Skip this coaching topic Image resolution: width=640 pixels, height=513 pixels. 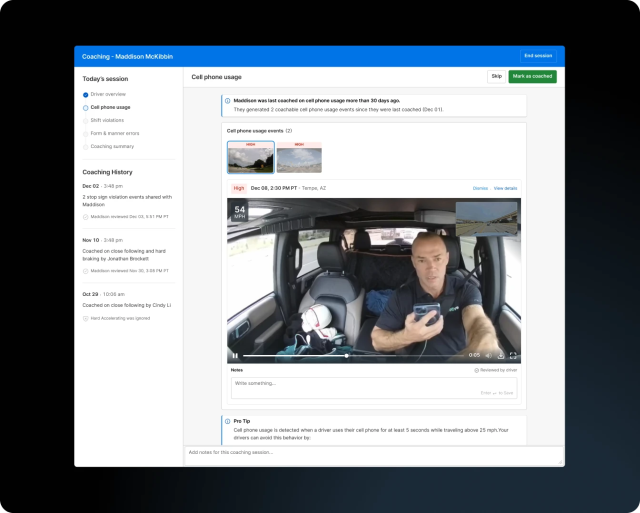pos(496,76)
